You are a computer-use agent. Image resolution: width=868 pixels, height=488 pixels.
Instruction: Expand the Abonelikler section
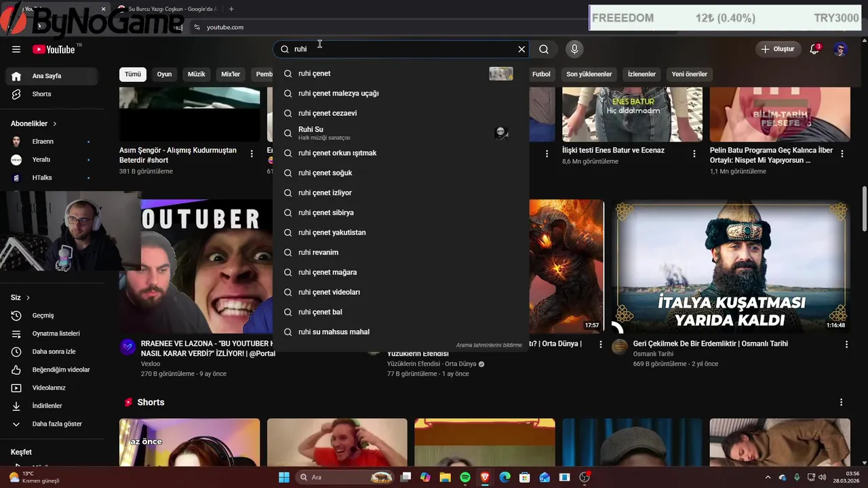pos(34,123)
